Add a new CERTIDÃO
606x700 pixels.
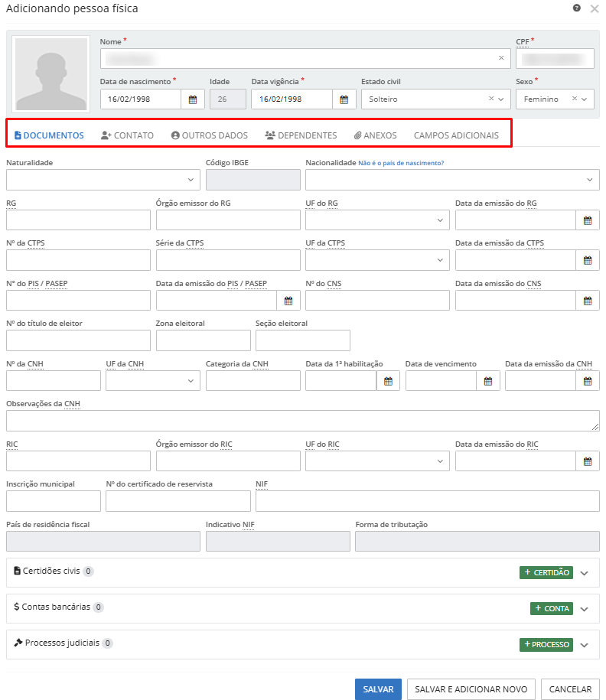[x=546, y=572]
